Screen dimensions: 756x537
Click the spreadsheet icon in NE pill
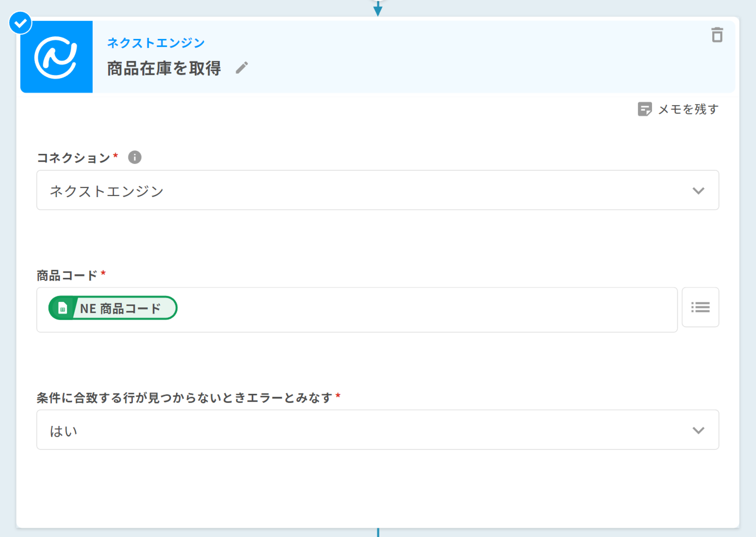click(x=63, y=308)
